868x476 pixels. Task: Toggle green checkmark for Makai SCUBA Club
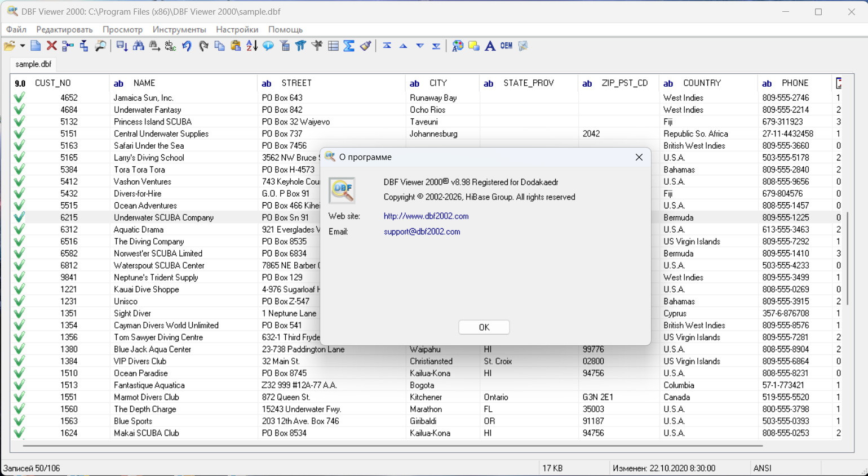tap(19, 433)
